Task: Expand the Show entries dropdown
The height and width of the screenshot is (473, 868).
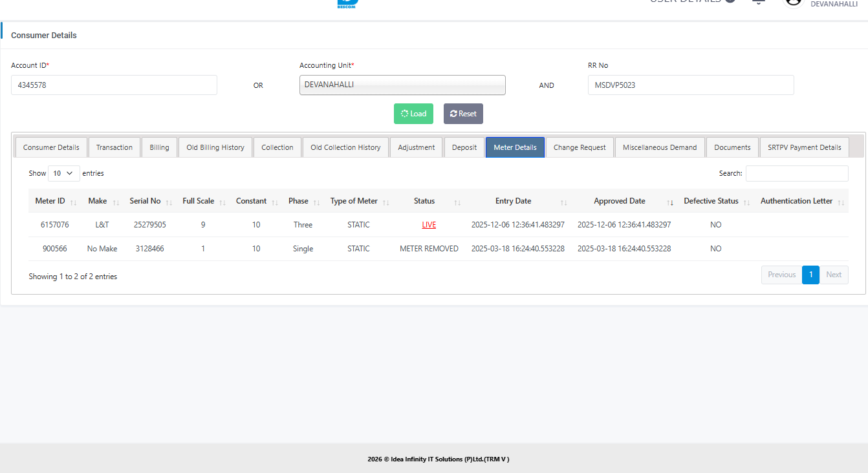Action: pyautogui.click(x=63, y=173)
